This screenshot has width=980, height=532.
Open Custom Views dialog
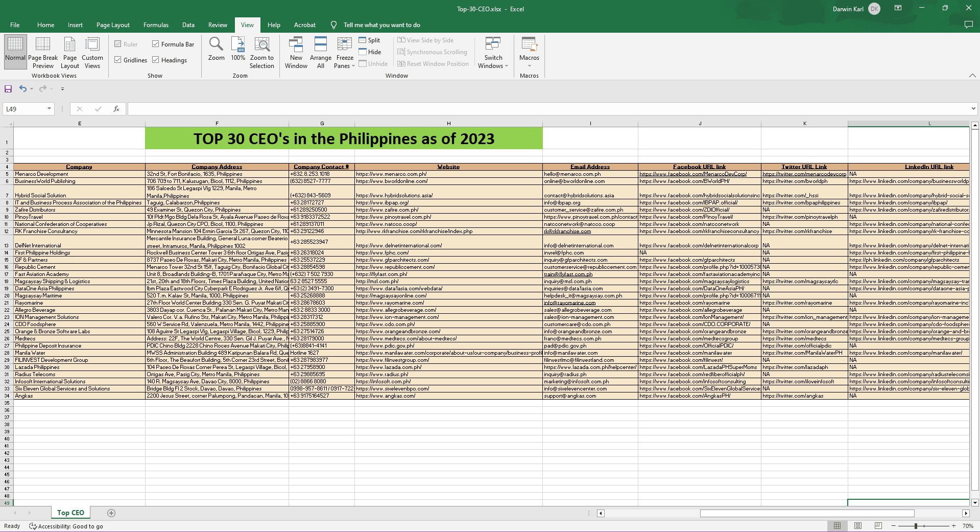[x=92, y=52]
